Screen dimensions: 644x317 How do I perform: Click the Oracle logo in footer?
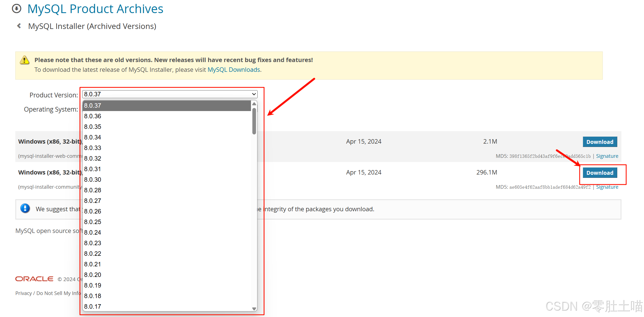pos(34,279)
